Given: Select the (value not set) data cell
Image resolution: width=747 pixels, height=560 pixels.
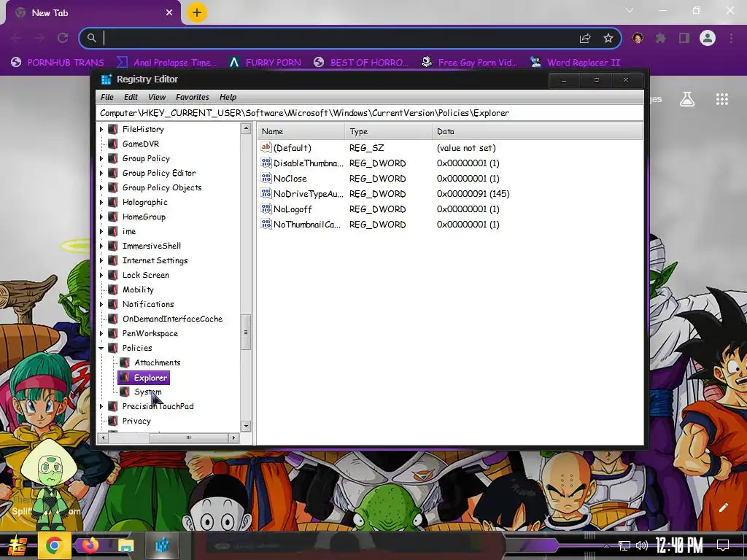Looking at the screenshot, I should [466, 148].
